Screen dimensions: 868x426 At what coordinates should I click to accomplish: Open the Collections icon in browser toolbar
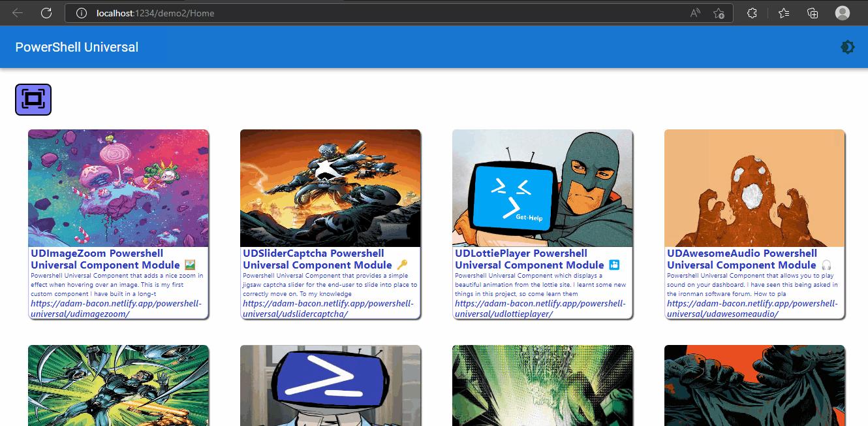[813, 13]
